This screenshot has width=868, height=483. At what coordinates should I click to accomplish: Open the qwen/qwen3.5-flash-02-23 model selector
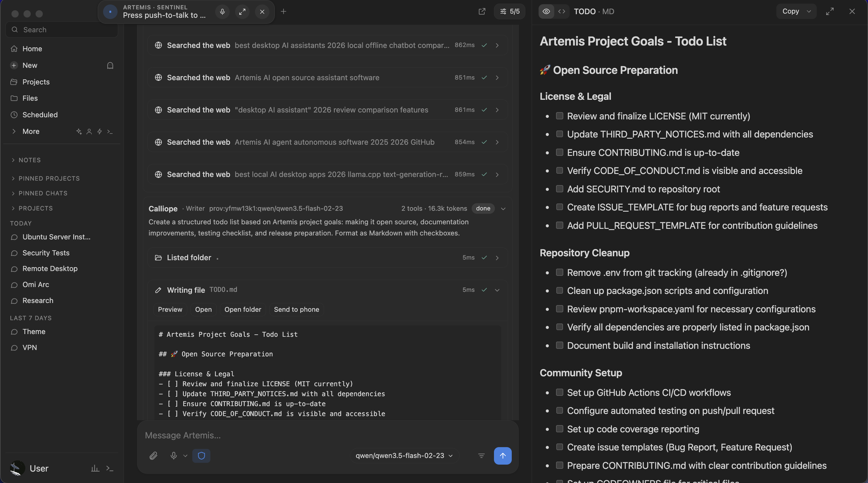404,456
